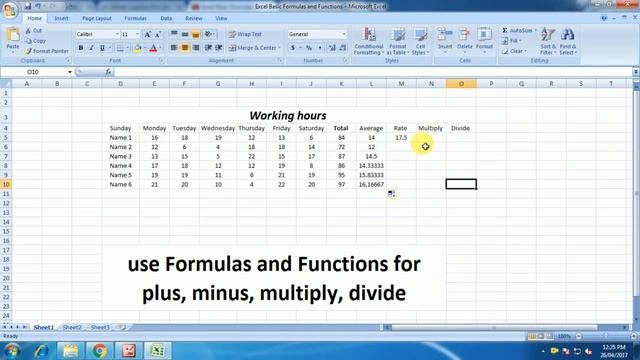Screen dimensions: 640x360
Task: Switch to Sheet2 worksheet tab
Action: [x=72, y=327]
